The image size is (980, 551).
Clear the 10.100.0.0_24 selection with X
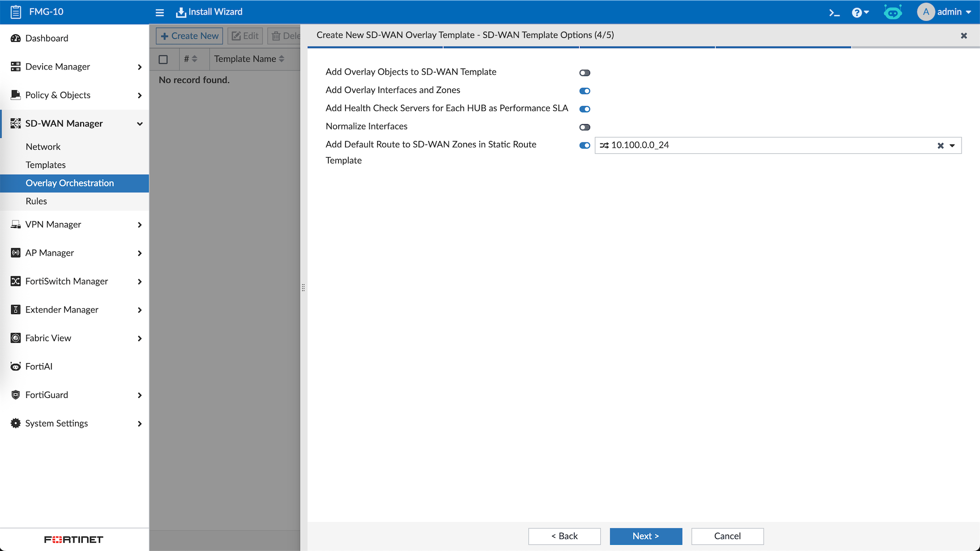click(x=940, y=146)
